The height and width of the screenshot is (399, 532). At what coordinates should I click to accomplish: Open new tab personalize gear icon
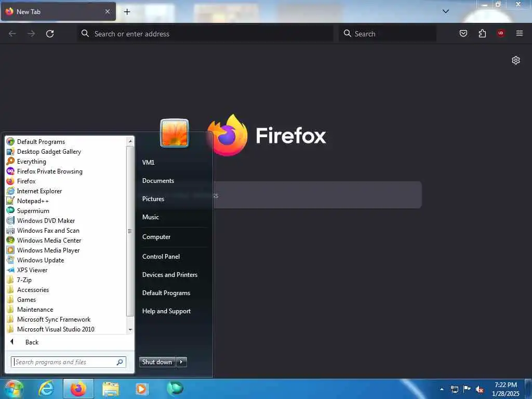(x=516, y=60)
